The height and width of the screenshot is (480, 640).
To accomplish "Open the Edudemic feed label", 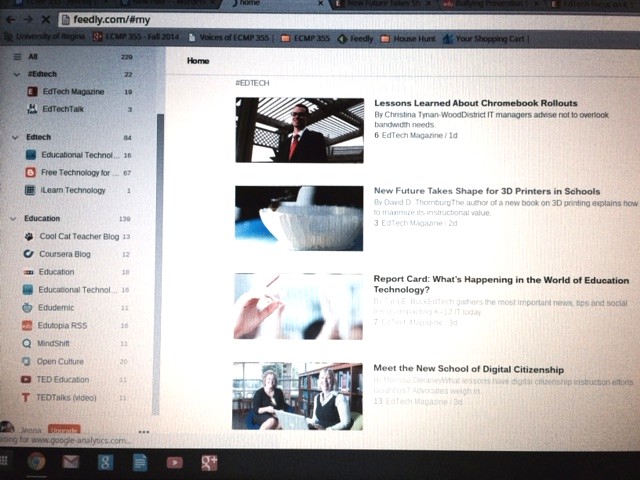I will 56,307.
